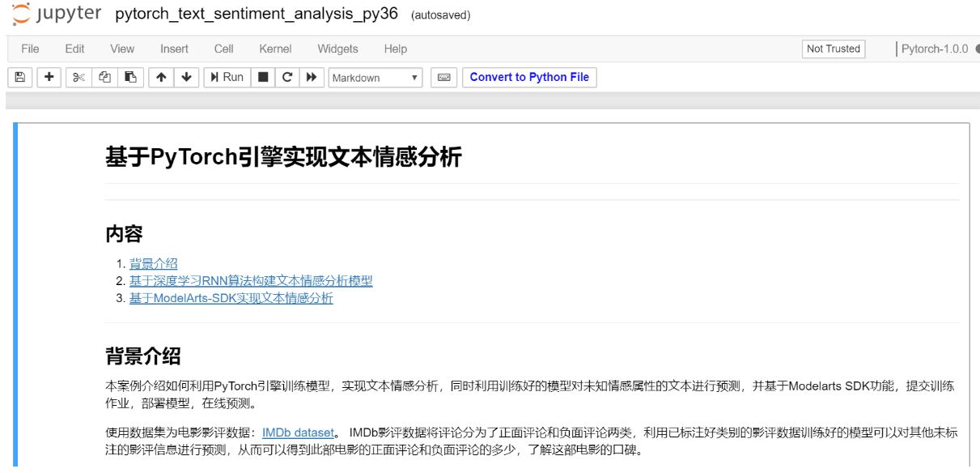Click the Not Trusted button
This screenshot has height=473, width=980.
coord(834,49)
